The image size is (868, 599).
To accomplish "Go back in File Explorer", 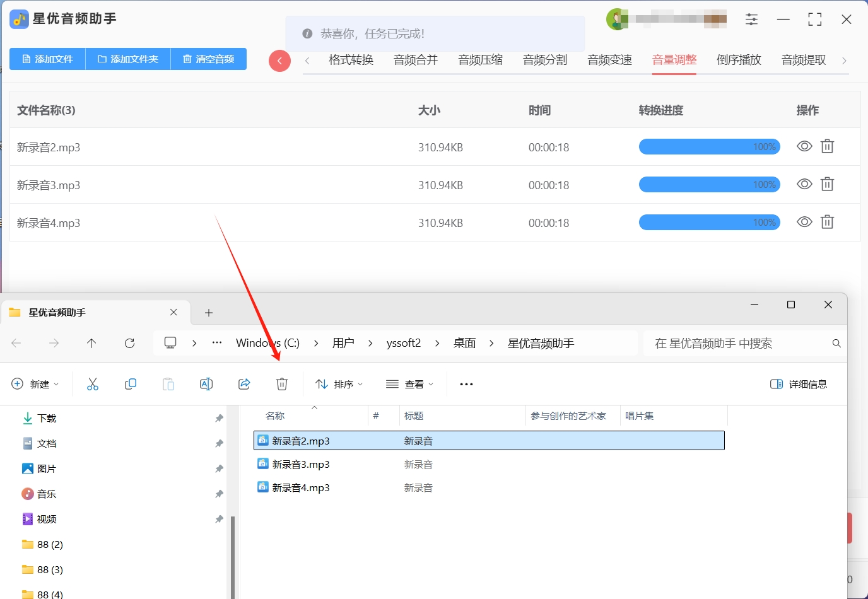I will coord(16,343).
